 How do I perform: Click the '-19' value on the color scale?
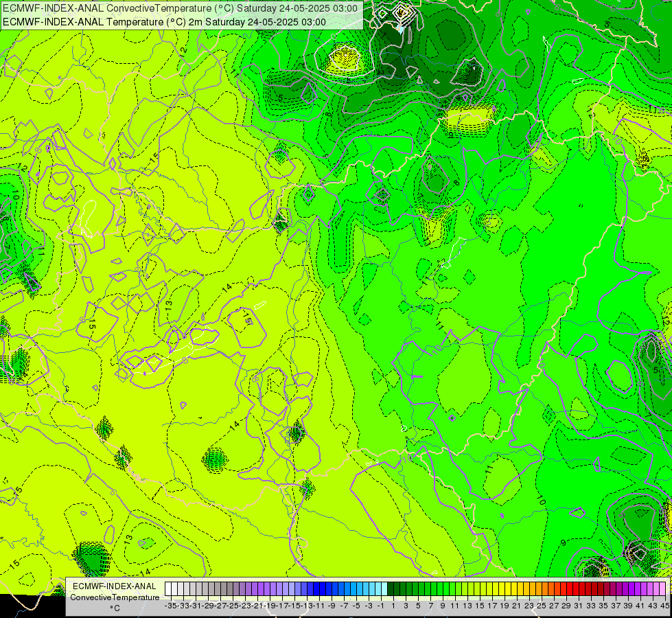coord(270,606)
